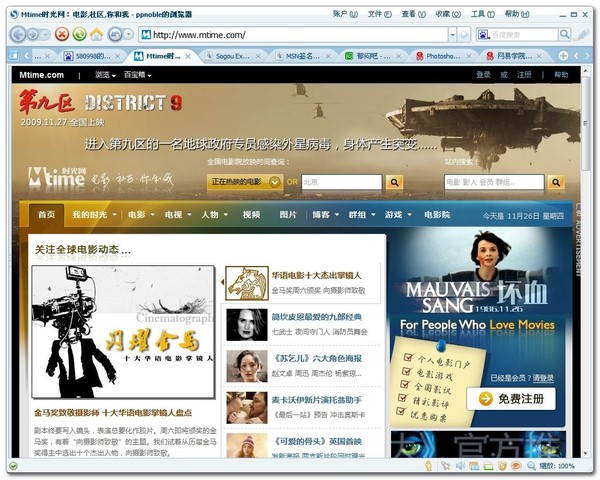Screen dimensions: 600x480
Task: Add a new tab with plus icon
Action: (563, 56)
